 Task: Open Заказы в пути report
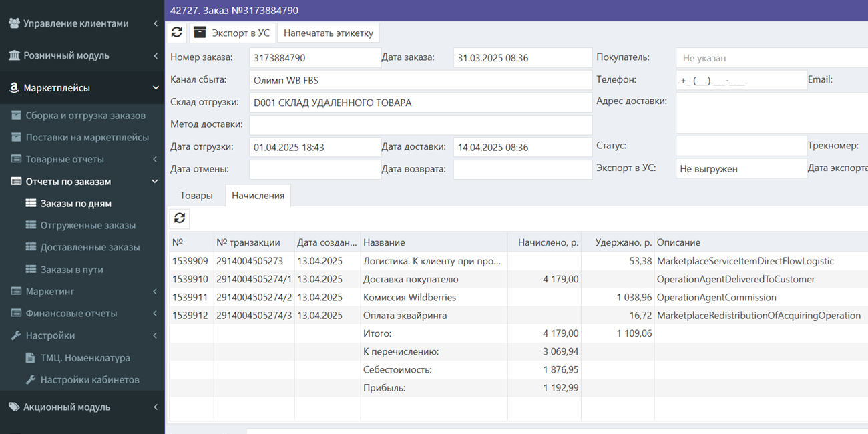71,269
